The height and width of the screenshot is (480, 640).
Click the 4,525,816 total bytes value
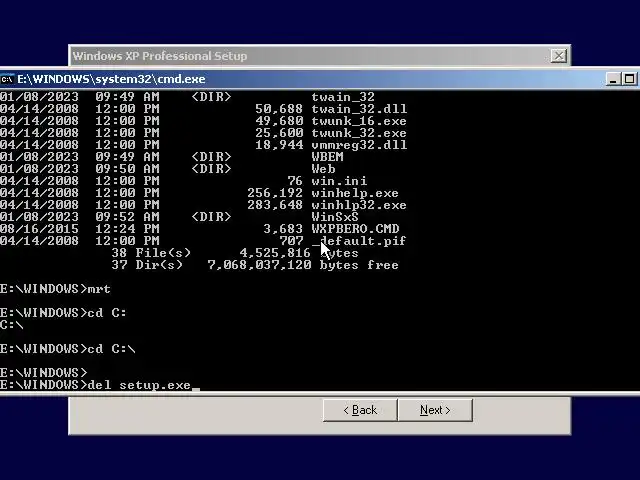[276, 253]
